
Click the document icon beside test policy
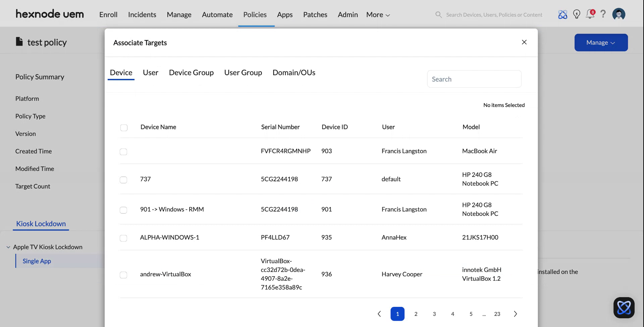[x=19, y=41]
